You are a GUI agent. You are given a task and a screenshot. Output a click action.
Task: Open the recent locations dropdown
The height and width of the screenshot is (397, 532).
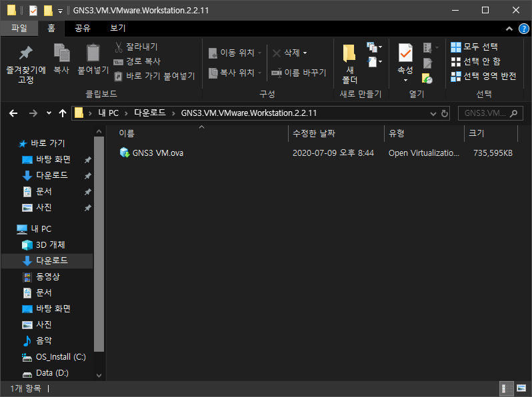pyautogui.click(x=49, y=113)
